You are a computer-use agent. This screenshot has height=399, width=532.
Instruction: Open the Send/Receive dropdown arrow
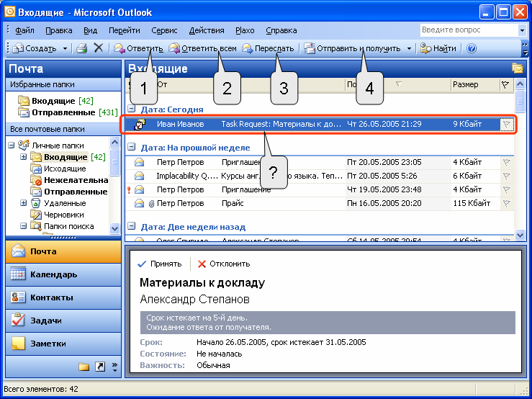[409, 48]
